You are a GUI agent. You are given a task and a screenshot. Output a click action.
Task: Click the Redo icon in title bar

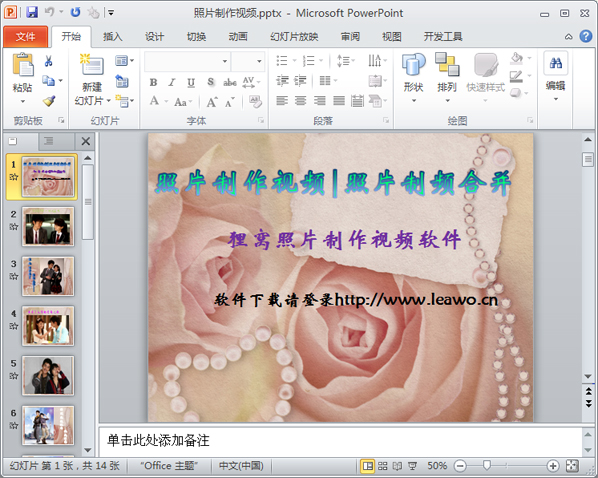pos(76,12)
